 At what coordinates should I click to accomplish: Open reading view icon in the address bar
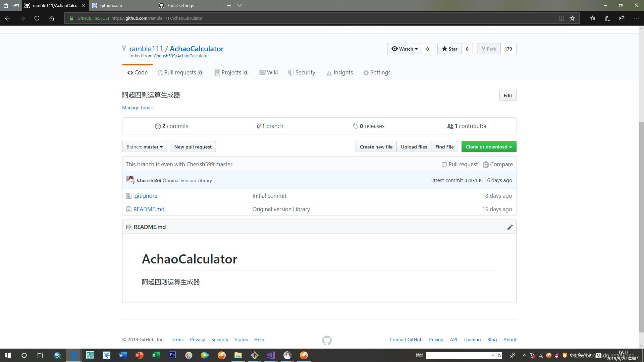point(561,18)
